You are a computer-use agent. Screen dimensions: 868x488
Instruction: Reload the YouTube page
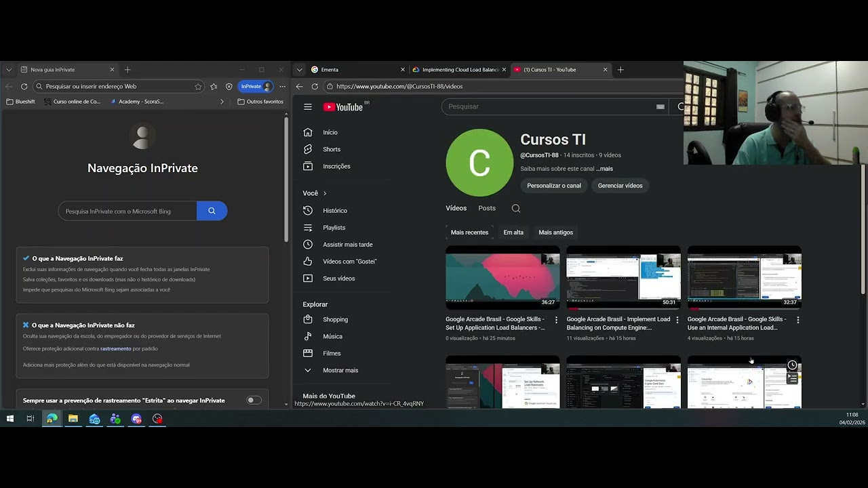click(x=315, y=86)
